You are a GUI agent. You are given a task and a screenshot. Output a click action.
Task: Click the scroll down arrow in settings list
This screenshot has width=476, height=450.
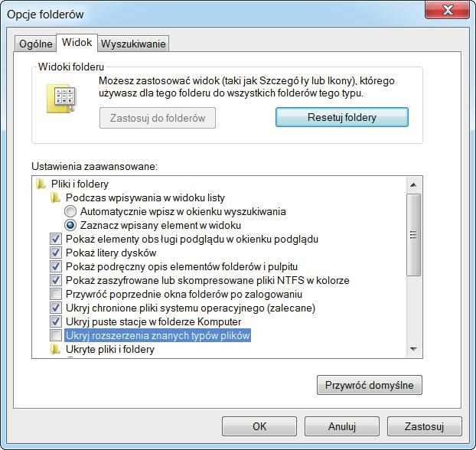coord(413,349)
